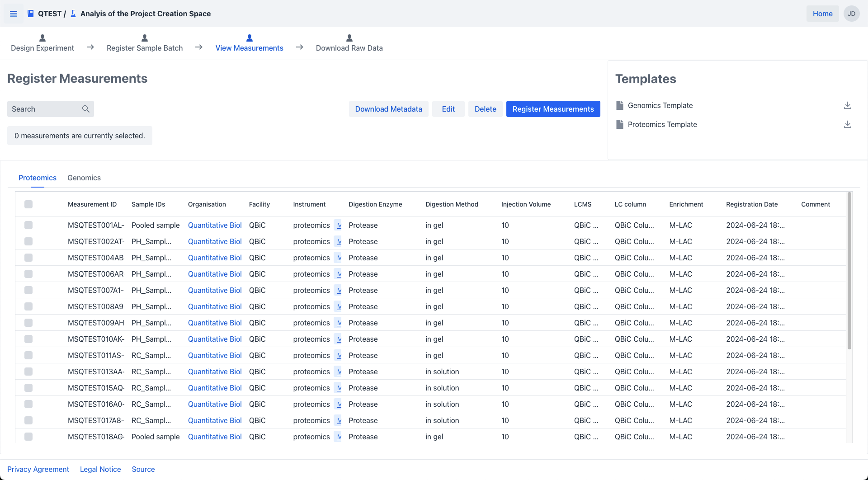Image resolution: width=868 pixels, height=480 pixels.
Task: Click the measurements table vertical scrollbar
Action: click(849, 271)
